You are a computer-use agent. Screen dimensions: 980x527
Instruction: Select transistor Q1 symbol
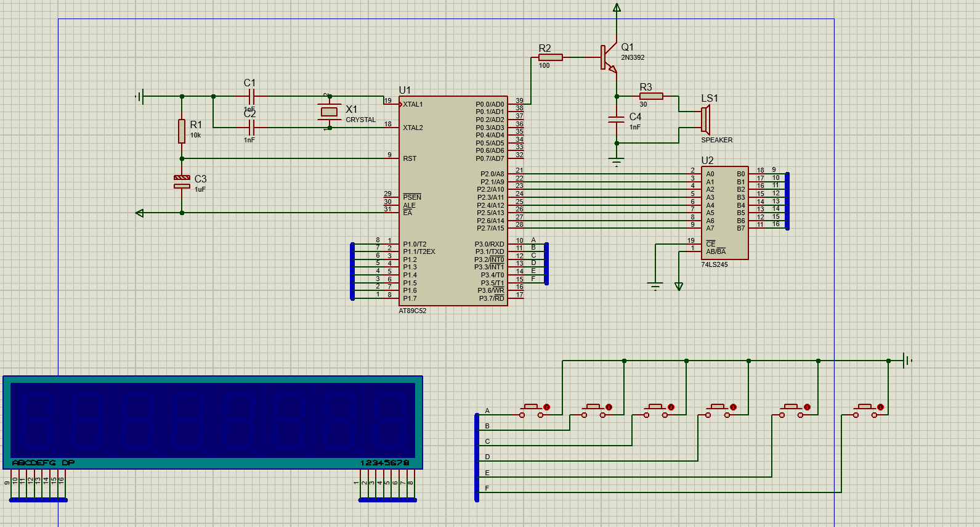click(609, 57)
